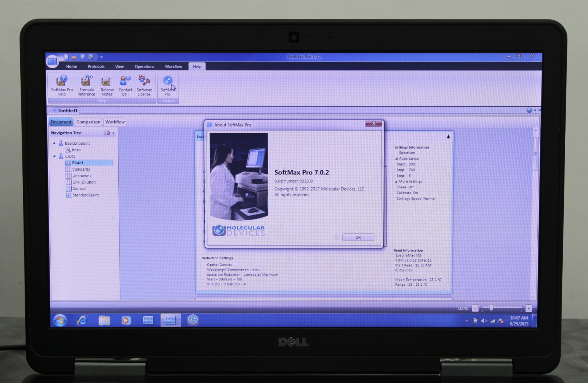Click the zoom out minus button
This screenshot has width=588, height=383.
475,308
